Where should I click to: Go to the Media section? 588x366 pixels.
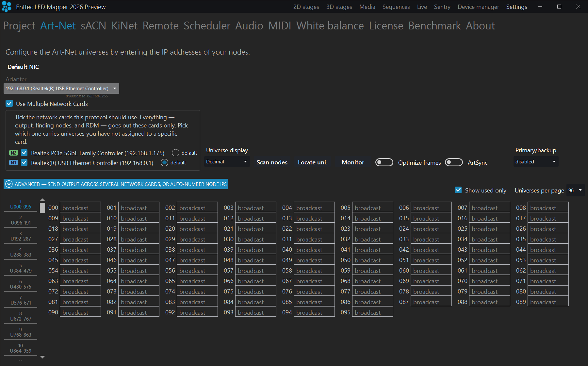[367, 7]
